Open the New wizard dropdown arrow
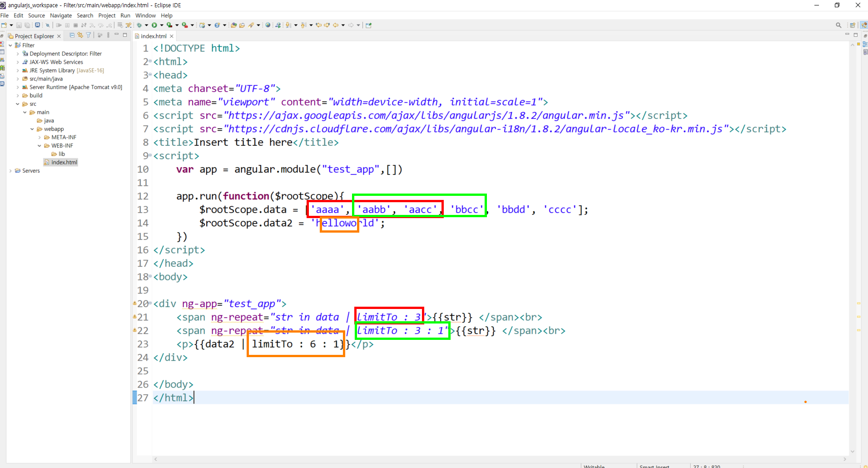Image resolution: width=868 pixels, height=468 pixels. [x=11, y=25]
